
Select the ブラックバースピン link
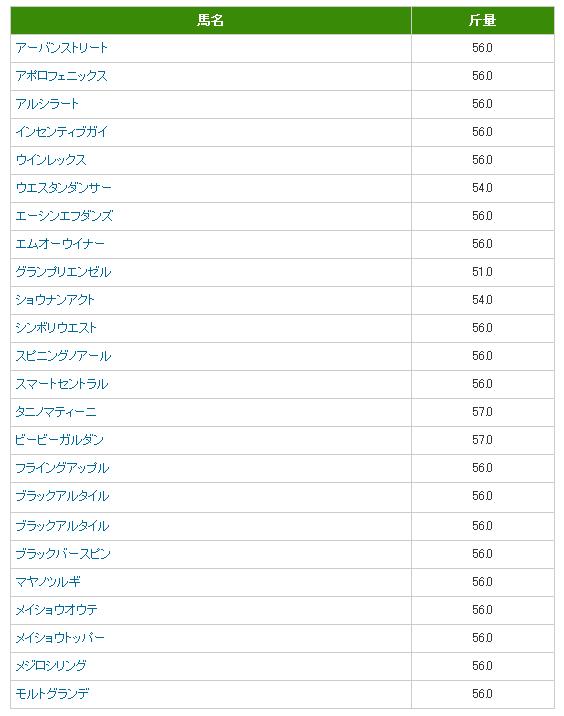[63, 554]
